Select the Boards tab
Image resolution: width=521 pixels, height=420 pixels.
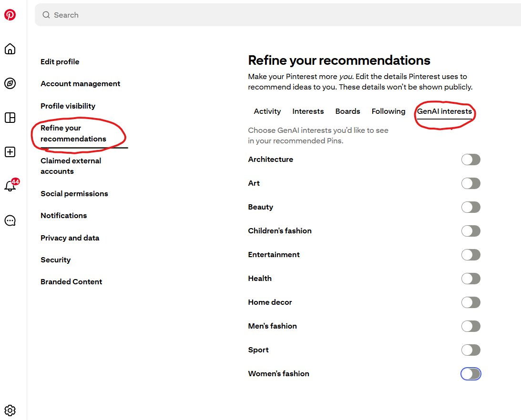[x=347, y=111]
